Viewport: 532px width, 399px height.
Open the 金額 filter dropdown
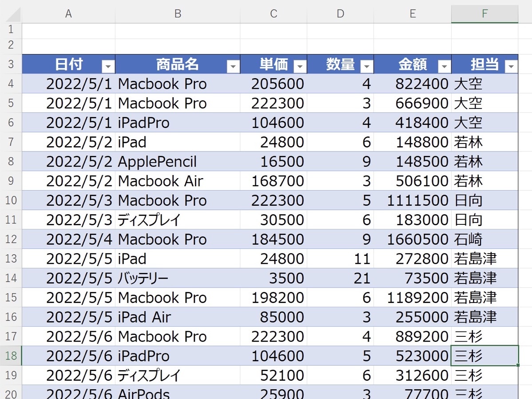pos(444,66)
